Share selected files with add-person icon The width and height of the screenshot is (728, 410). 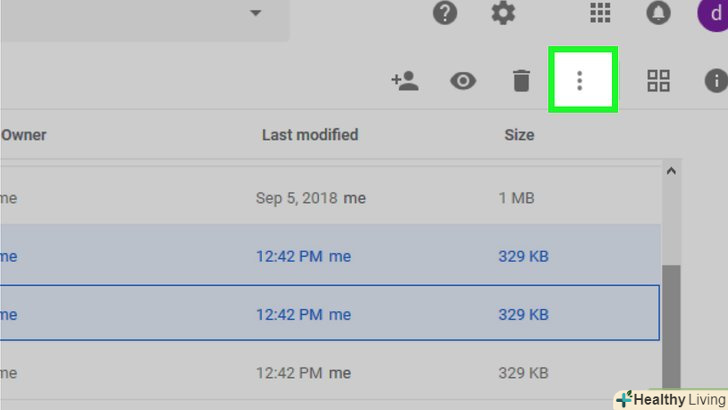coord(405,81)
